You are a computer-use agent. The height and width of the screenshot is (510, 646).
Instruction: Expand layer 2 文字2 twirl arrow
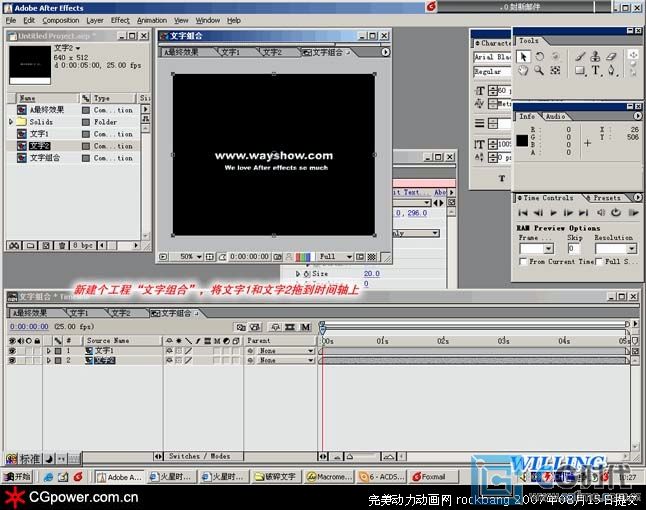[x=49, y=360]
